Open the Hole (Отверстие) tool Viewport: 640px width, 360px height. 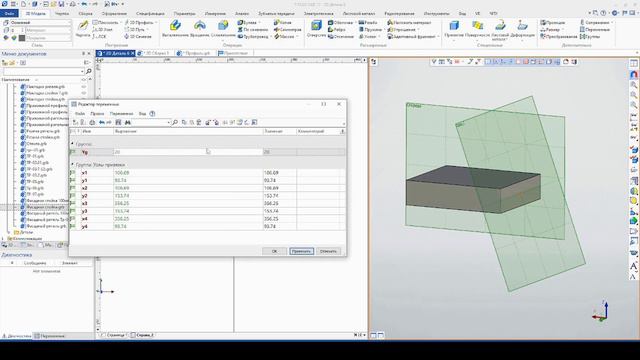316,25
